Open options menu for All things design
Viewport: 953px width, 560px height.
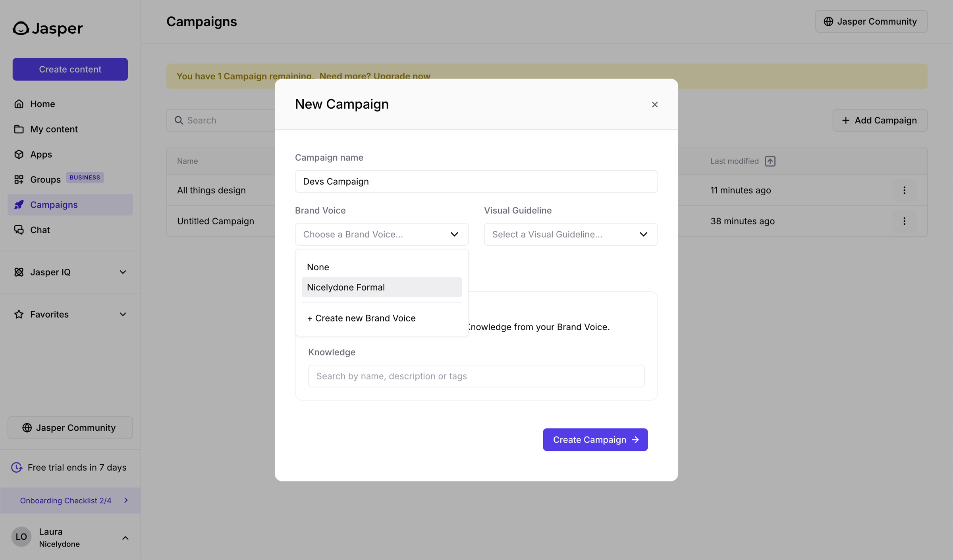click(905, 191)
